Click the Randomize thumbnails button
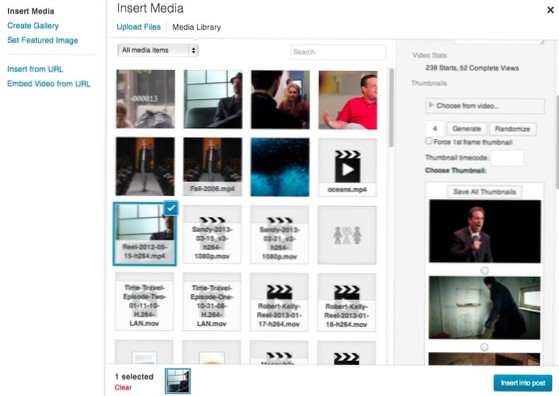Image resolution: width=559 pixels, height=396 pixels. 512,129
